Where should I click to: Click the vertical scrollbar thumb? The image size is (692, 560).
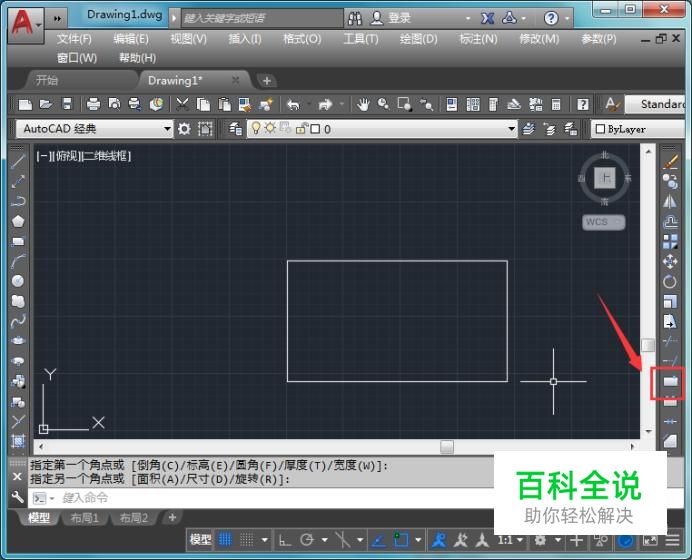(648, 345)
